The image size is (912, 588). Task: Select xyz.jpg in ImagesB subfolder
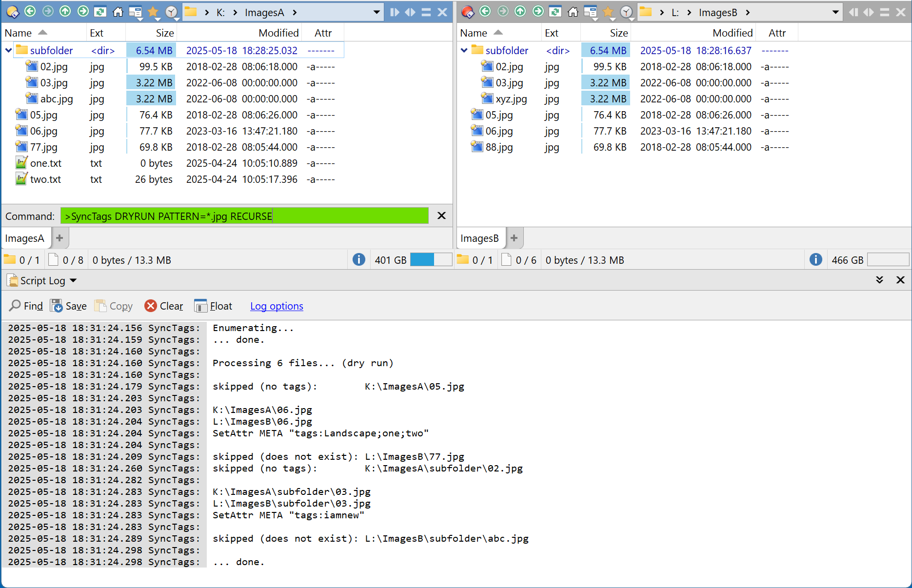click(512, 99)
